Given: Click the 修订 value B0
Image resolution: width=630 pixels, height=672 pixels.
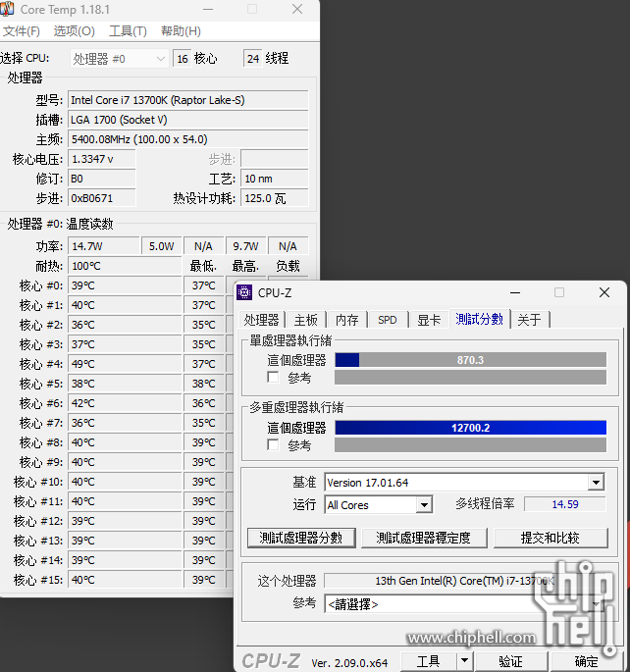Looking at the screenshot, I should coord(102,179).
